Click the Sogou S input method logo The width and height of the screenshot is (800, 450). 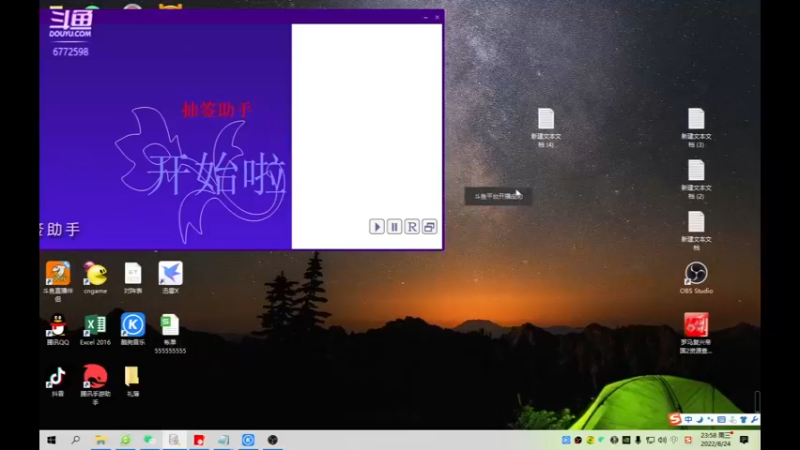(x=675, y=419)
